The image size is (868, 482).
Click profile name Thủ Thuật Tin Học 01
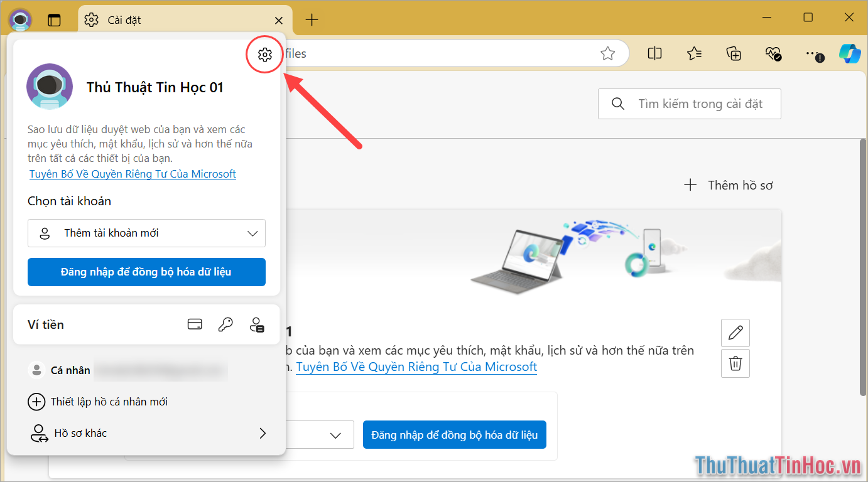tap(155, 88)
